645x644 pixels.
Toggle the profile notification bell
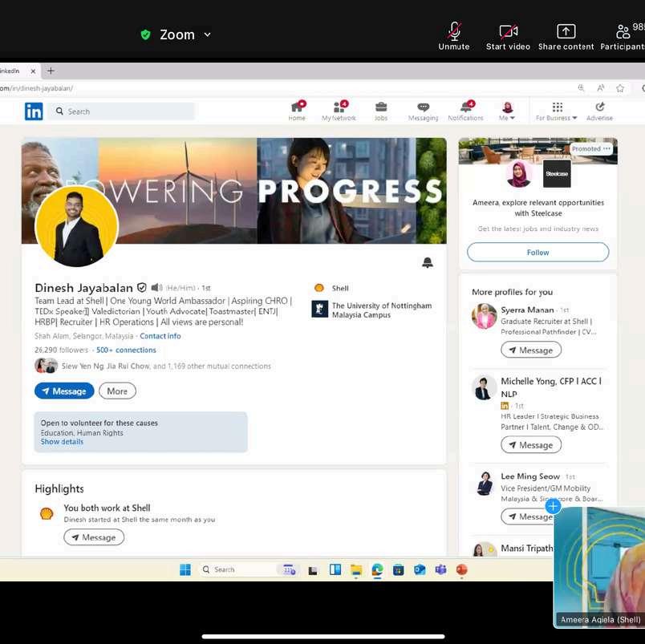pyautogui.click(x=428, y=262)
